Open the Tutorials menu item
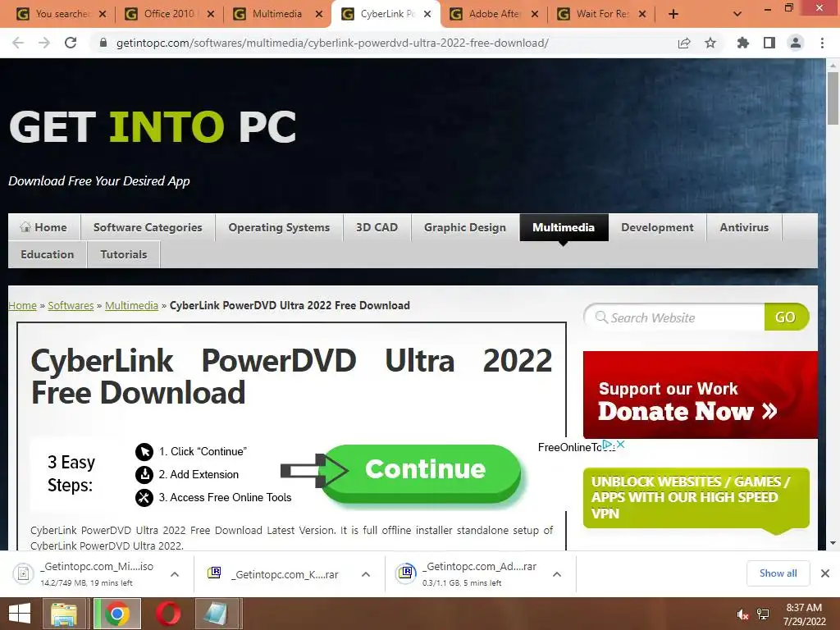Viewport: 840px width, 630px height. (x=124, y=254)
